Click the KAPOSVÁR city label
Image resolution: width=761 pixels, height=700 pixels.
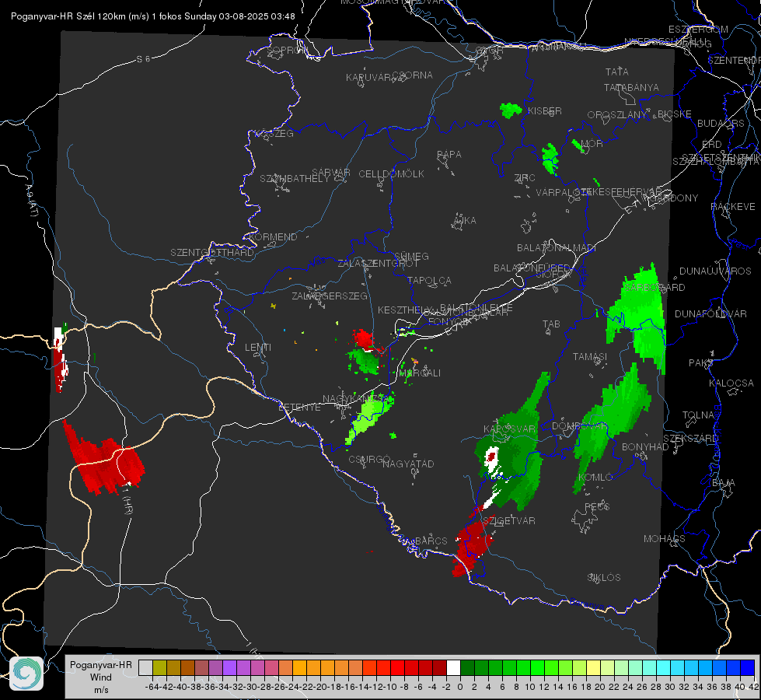[x=510, y=429]
